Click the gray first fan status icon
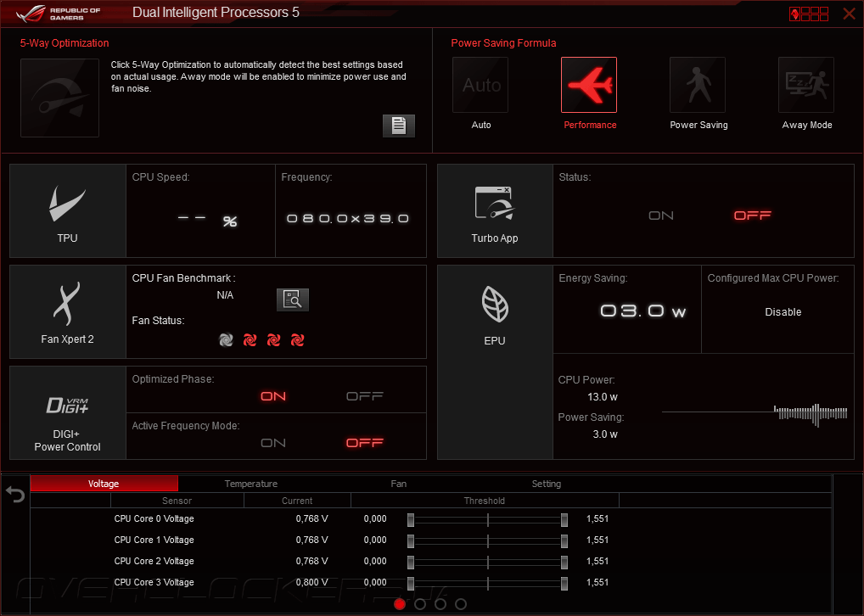Image resolution: width=864 pixels, height=616 pixels. pyautogui.click(x=226, y=340)
